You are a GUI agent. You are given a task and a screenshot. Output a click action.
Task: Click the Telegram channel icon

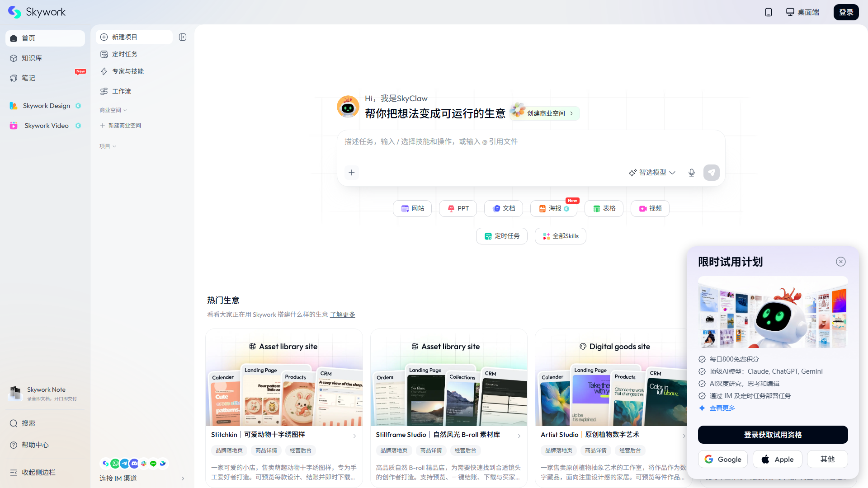(x=125, y=464)
